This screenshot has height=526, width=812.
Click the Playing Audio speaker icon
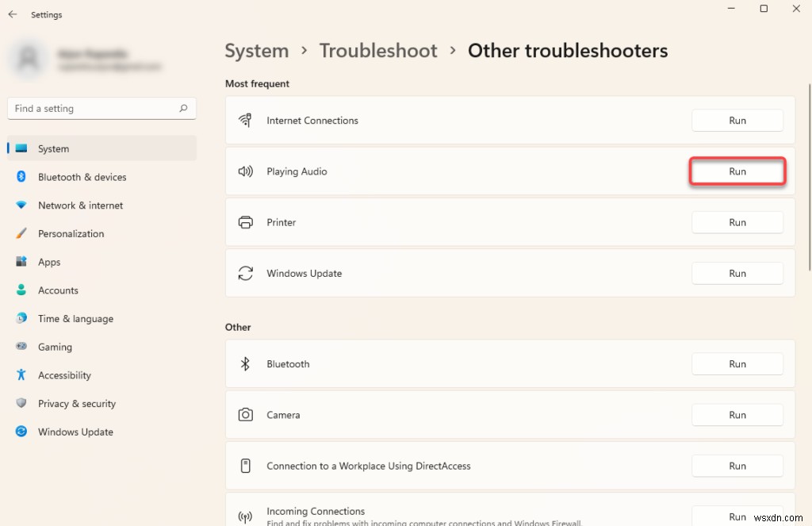(245, 171)
